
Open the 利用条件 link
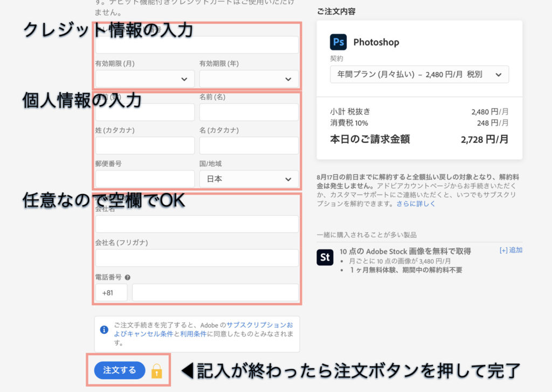pyautogui.click(x=194, y=334)
